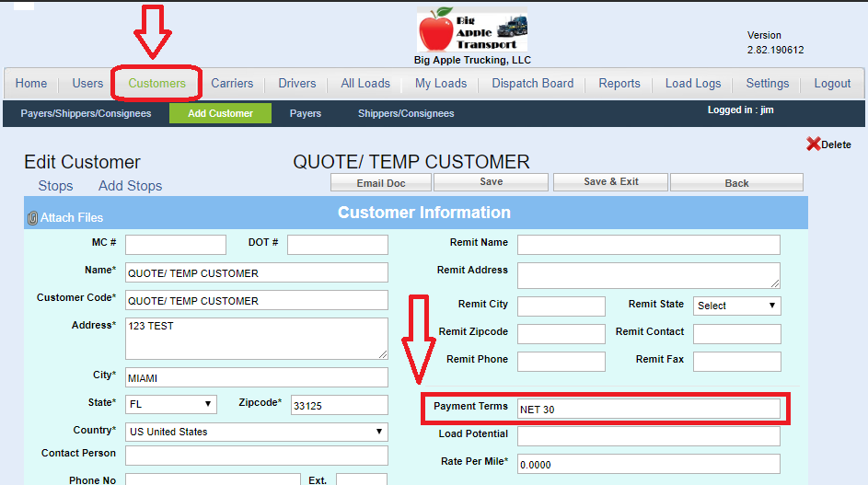Click the Attach Files paperclip icon
This screenshot has height=485, width=868.
32,218
